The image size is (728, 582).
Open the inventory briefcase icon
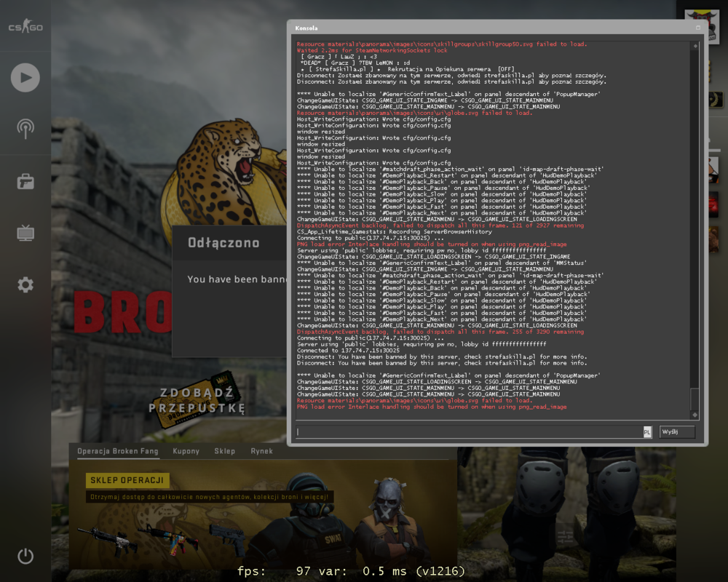(25, 181)
